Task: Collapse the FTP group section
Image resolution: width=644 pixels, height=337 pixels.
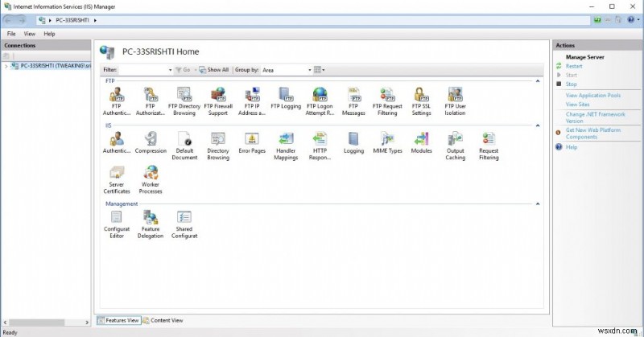Action: click(x=537, y=81)
